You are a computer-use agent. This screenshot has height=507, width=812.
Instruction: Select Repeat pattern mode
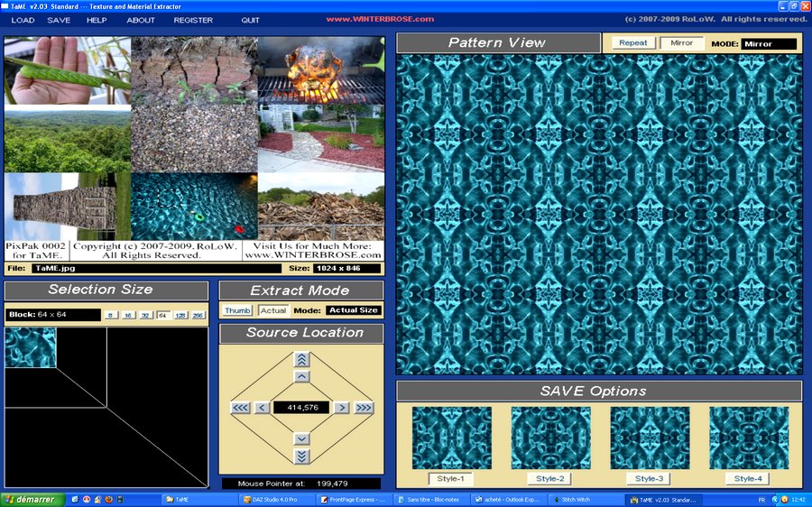pyautogui.click(x=633, y=43)
